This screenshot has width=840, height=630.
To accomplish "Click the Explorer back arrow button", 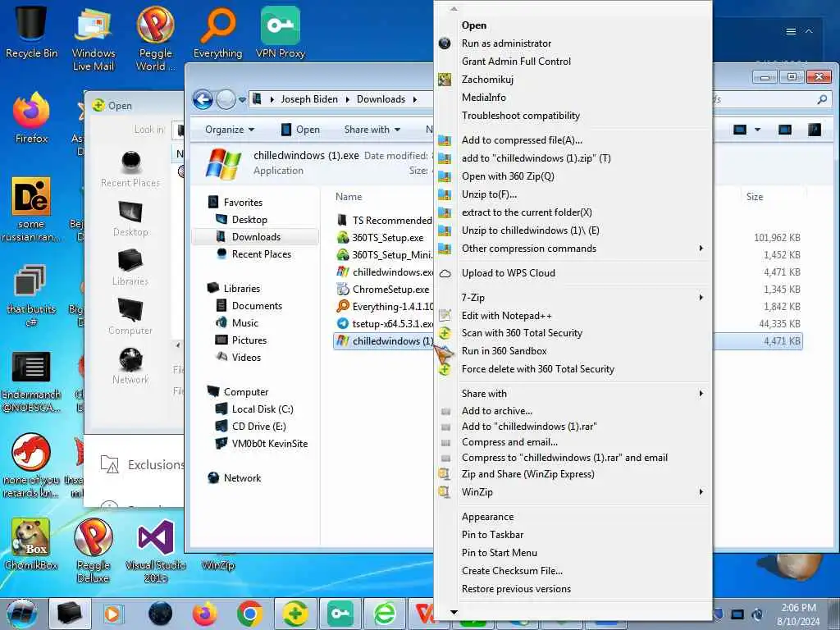I will (203, 99).
